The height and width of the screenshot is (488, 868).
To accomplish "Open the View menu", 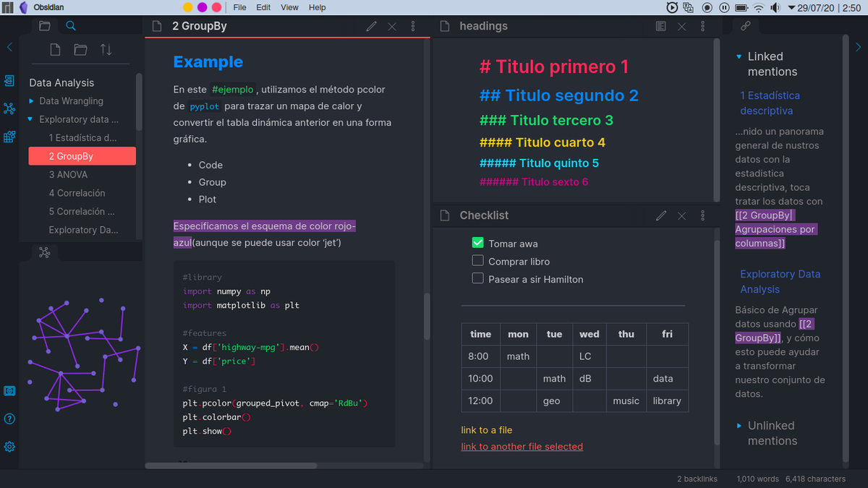I will tap(289, 7).
